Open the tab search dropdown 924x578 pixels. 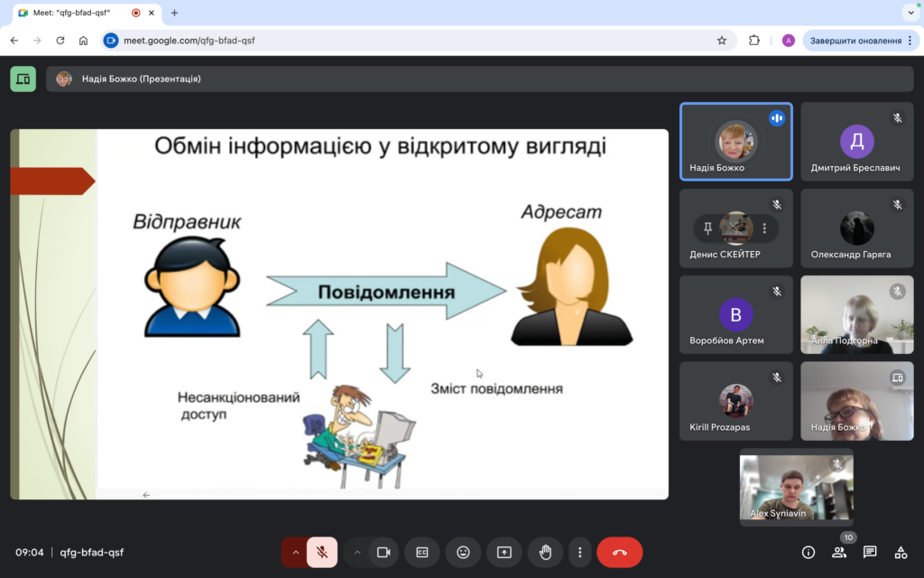pos(911,13)
